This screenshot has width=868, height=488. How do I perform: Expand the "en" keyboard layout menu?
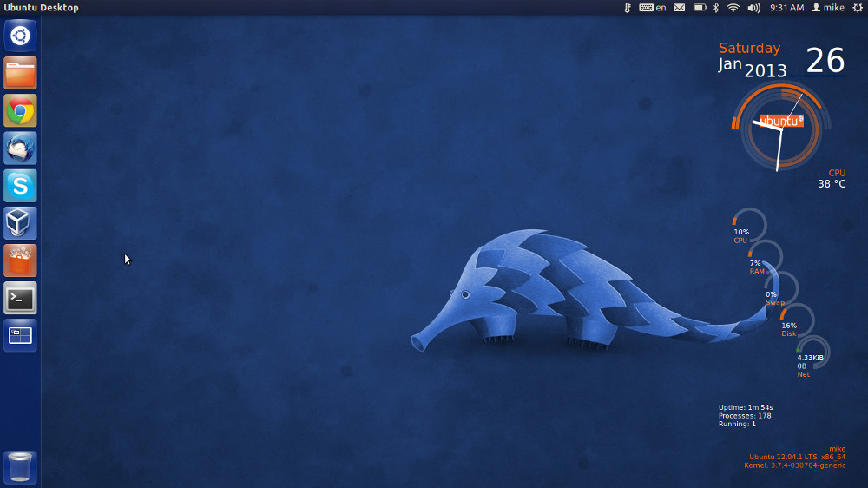coord(653,8)
